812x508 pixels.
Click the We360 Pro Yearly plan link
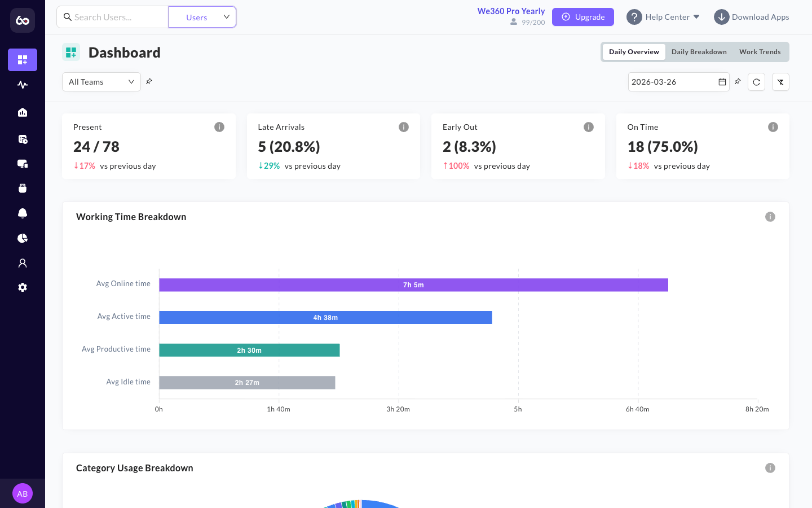click(x=511, y=11)
